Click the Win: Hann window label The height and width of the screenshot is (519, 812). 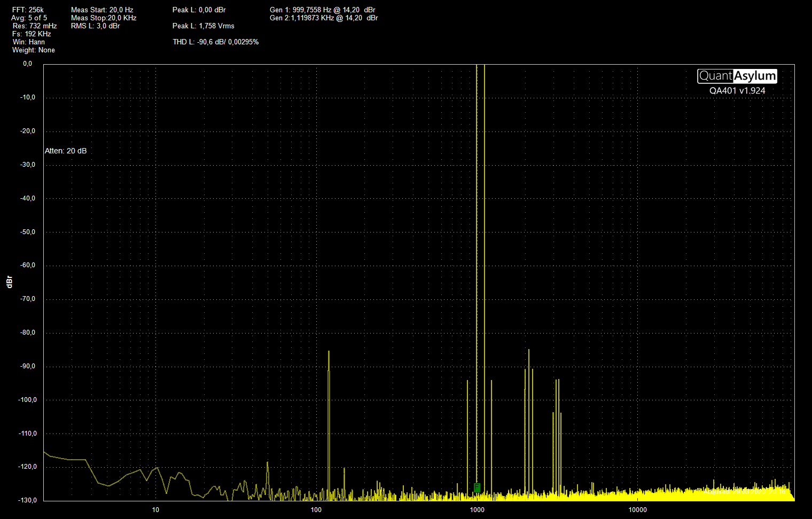tap(29, 42)
